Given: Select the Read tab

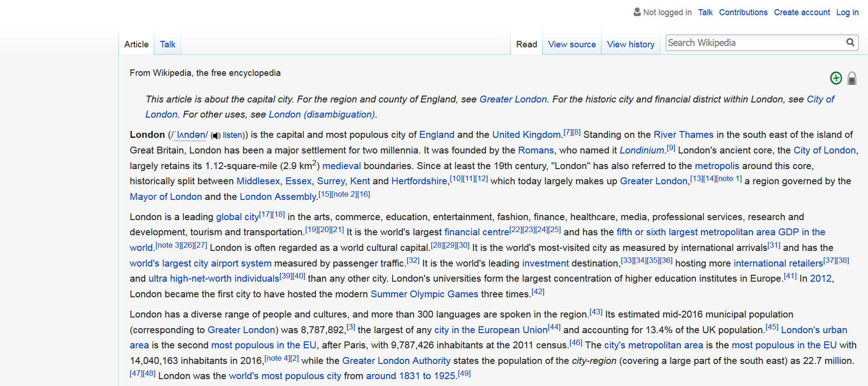Looking at the screenshot, I should (x=526, y=45).
